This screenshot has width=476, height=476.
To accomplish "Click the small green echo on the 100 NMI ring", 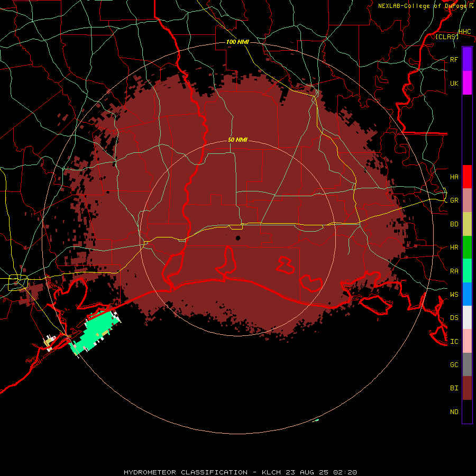I will [316, 420].
